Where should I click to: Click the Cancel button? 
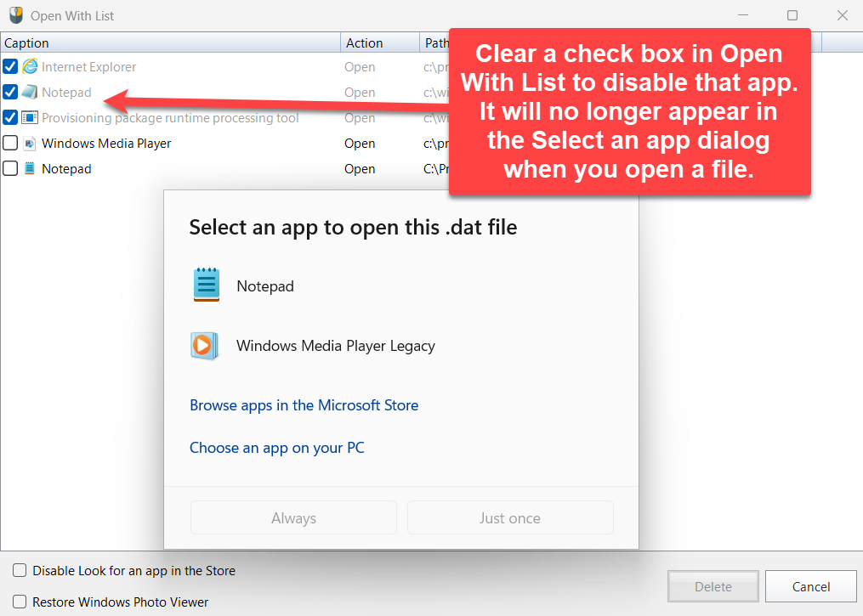click(x=811, y=586)
